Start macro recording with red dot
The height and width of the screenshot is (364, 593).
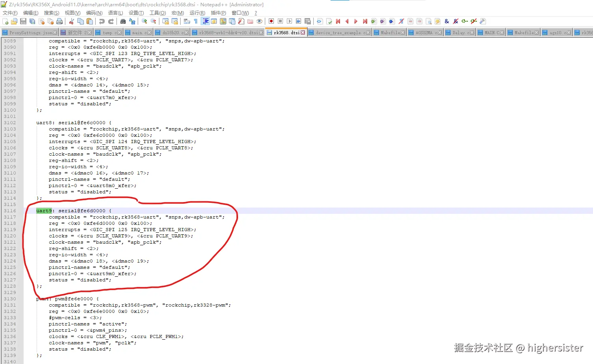click(x=272, y=21)
